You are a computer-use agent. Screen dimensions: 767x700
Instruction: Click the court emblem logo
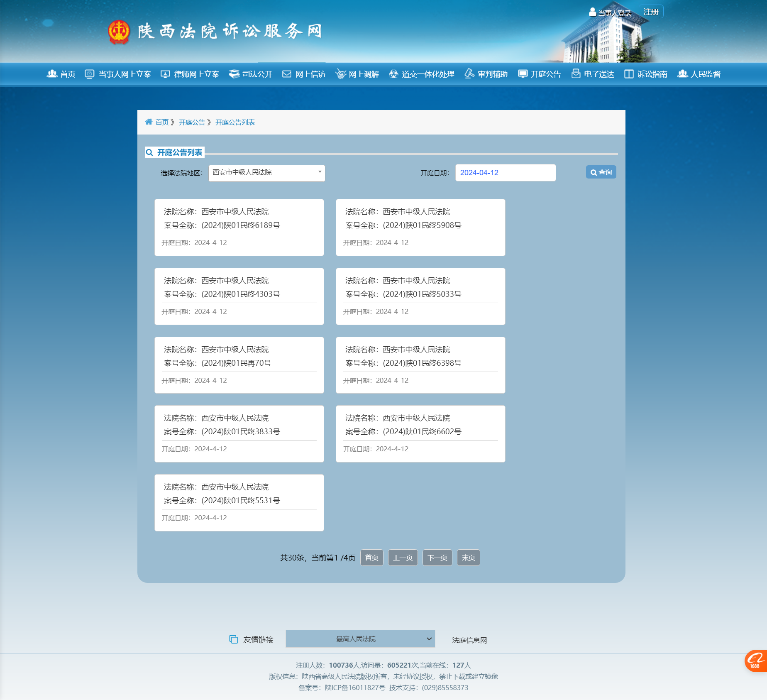click(x=119, y=32)
